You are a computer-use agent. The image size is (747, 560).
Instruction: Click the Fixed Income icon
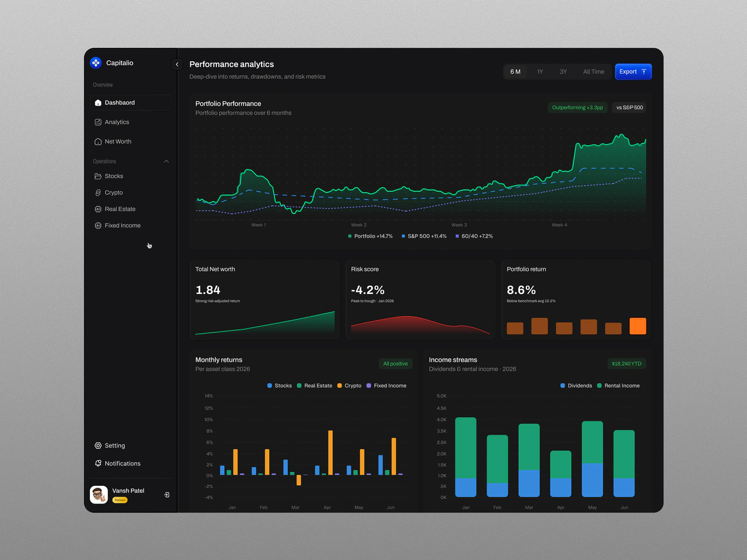click(x=98, y=225)
